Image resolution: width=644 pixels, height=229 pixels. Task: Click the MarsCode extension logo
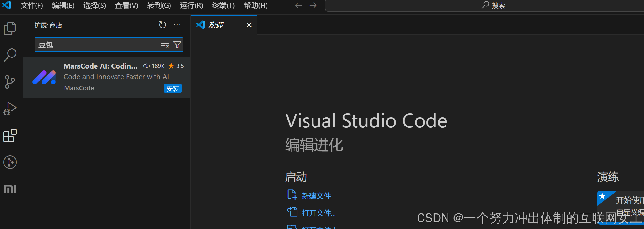44,77
